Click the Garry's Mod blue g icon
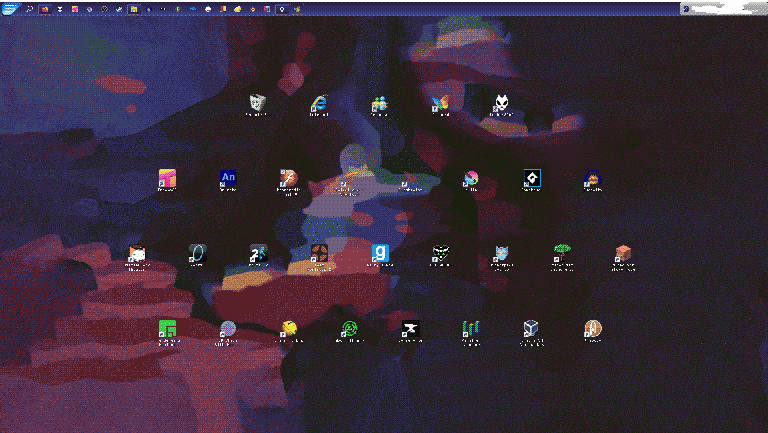 [380, 253]
